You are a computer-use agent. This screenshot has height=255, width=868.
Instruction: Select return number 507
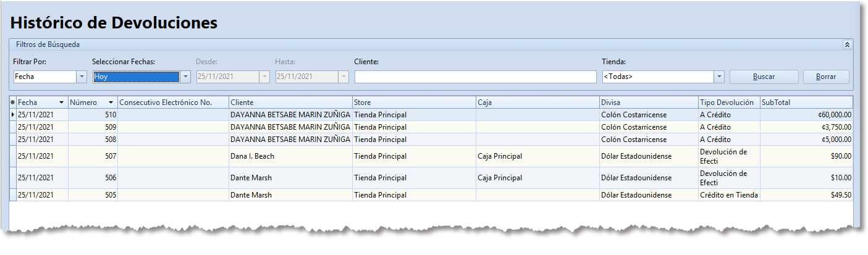[93, 156]
